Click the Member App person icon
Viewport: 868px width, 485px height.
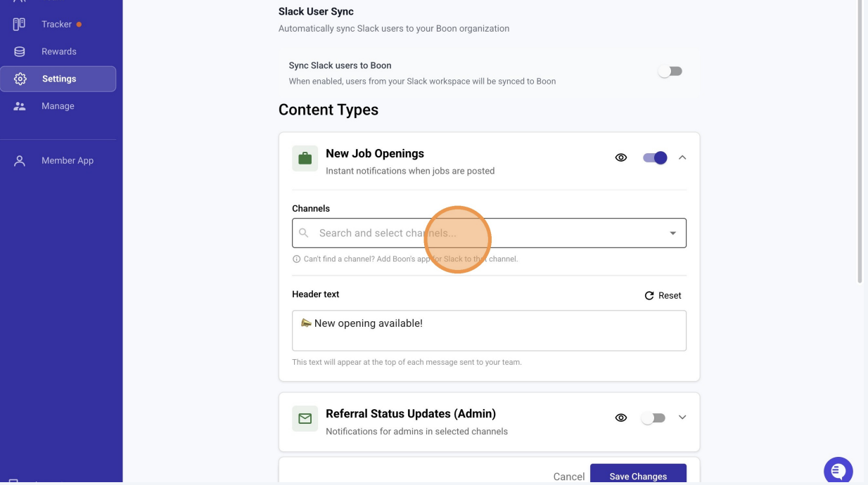click(x=20, y=160)
